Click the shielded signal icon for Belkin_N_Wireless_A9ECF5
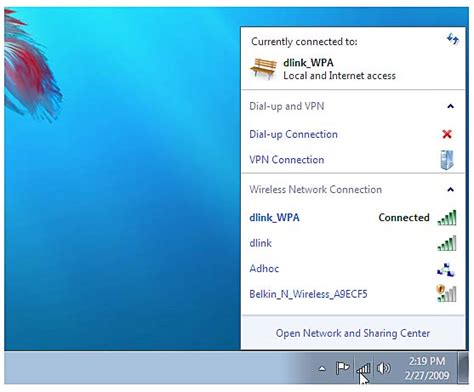Image resolution: width=474 pixels, height=392 pixels. (x=446, y=294)
